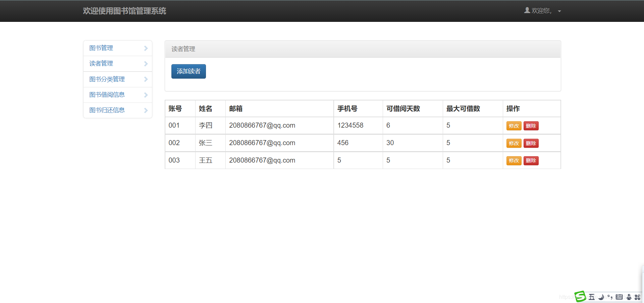Expand chevron next to 图书借阅信息
Image resolution: width=644 pixels, height=303 pixels.
pos(146,95)
